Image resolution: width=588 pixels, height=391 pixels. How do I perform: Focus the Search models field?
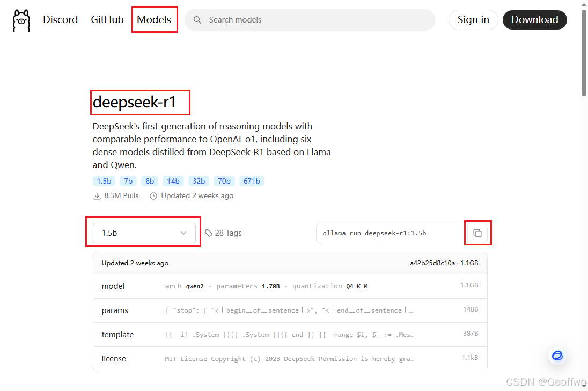pyautogui.click(x=310, y=20)
